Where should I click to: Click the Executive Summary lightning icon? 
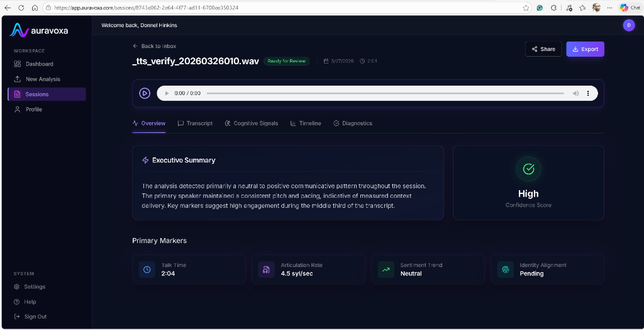[145, 160]
